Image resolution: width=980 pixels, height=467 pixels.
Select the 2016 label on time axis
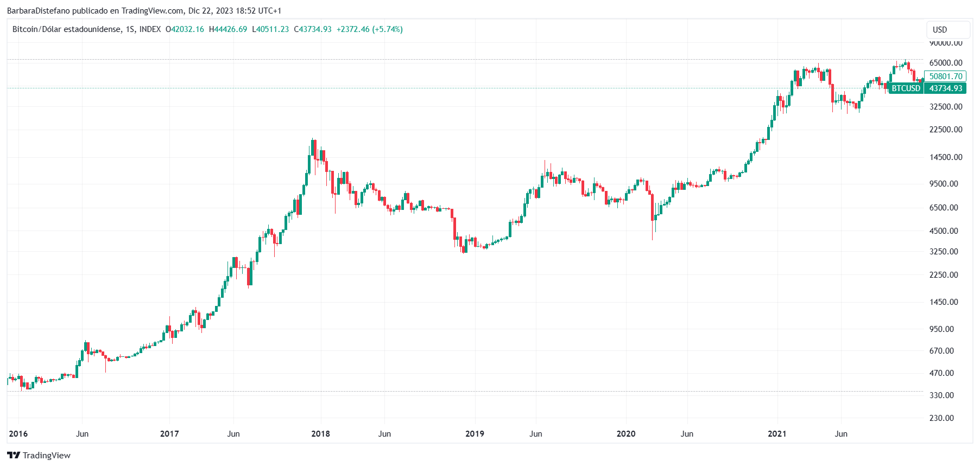(18, 433)
